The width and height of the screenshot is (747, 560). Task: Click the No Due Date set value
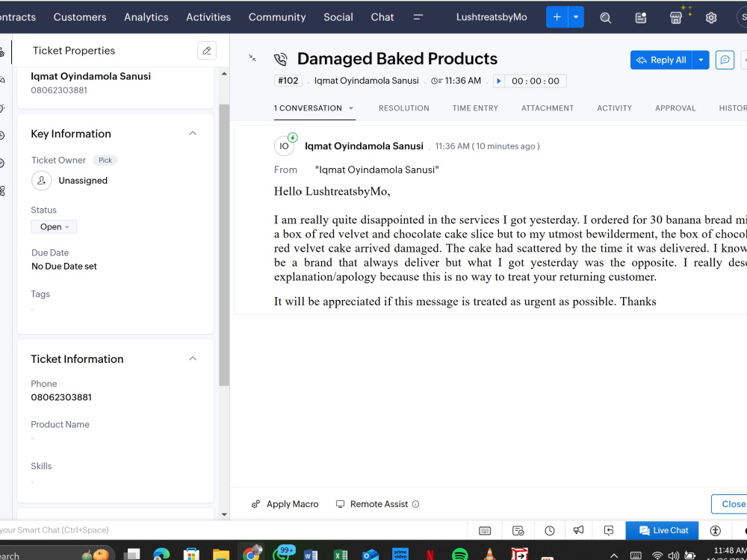click(63, 267)
